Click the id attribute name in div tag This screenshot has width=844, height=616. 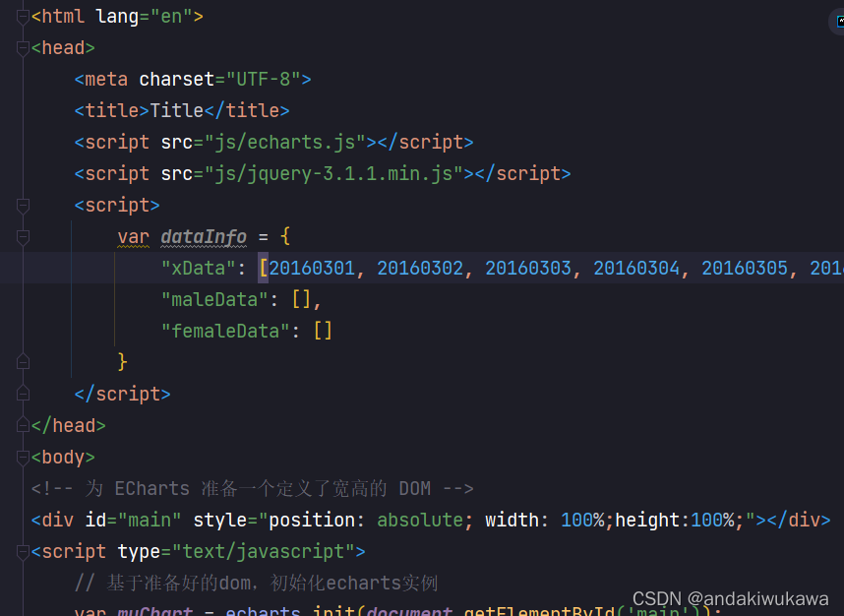pyautogui.click(x=95, y=521)
